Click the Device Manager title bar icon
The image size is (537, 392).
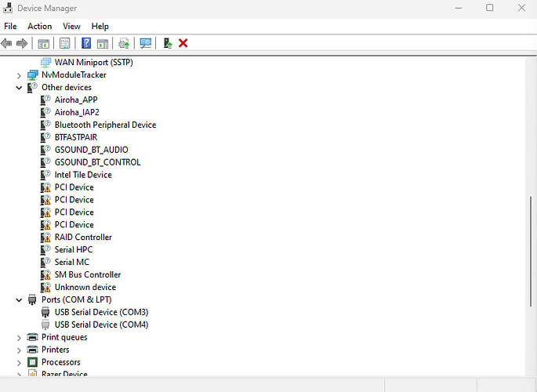click(x=8, y=8)
